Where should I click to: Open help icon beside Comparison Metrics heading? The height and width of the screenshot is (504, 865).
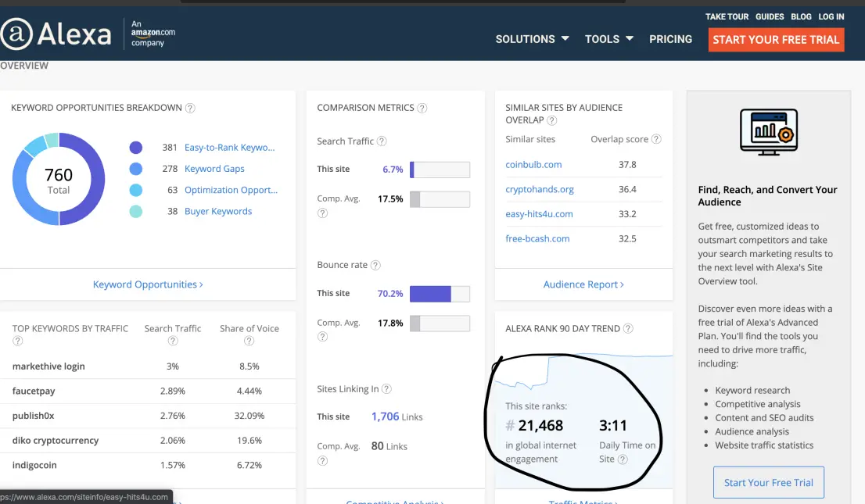pyautogui.click(x=422, y=108)
